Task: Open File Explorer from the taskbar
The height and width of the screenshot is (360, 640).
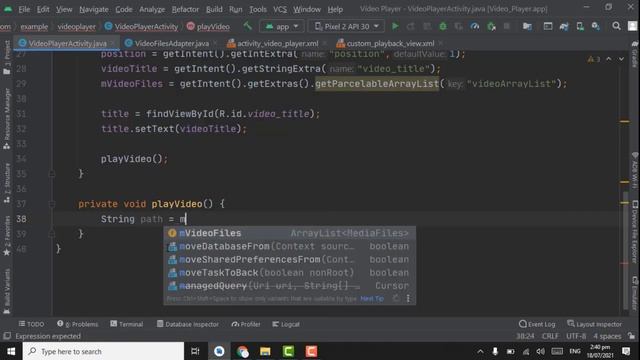Action: point(265,351)
